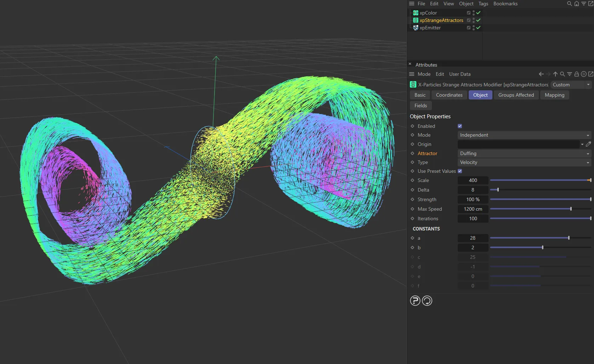
Task: Click the xpStrangeAttractors object icon
Action: click(416, 20)
